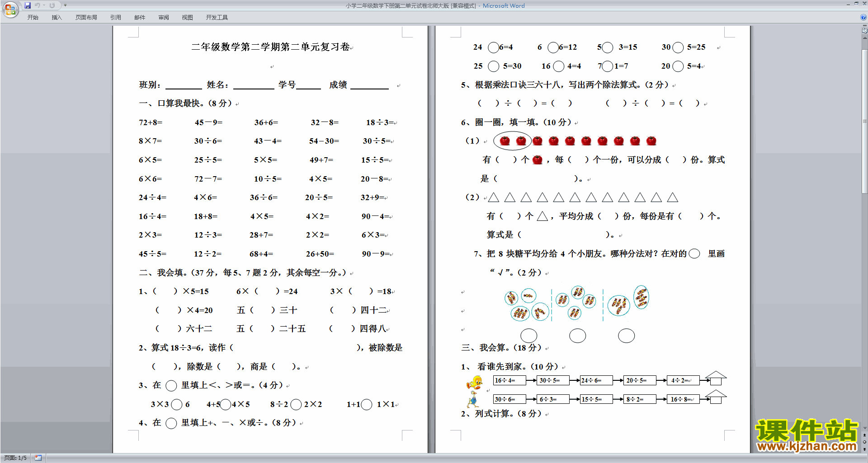Open the Undo history dropdown arrow

pos(44,5)
